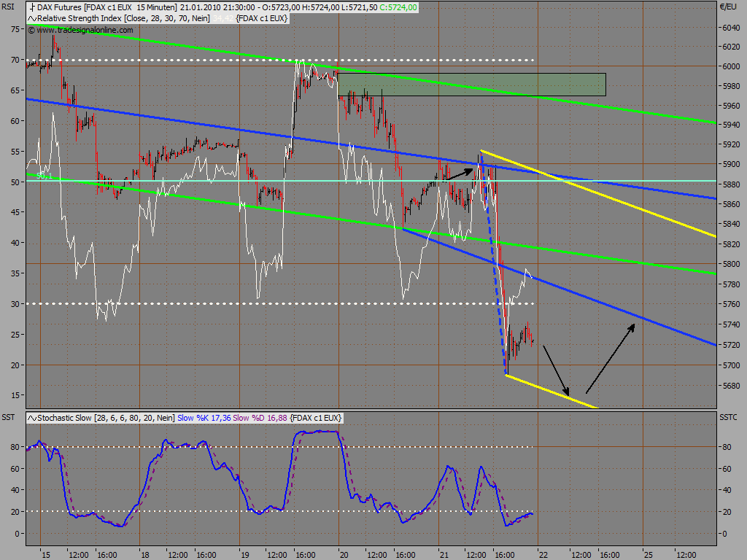This screenshot has width=747, height=560.
Task: Click date label 25 on the time axis
Action: click(x=648, y=555)
